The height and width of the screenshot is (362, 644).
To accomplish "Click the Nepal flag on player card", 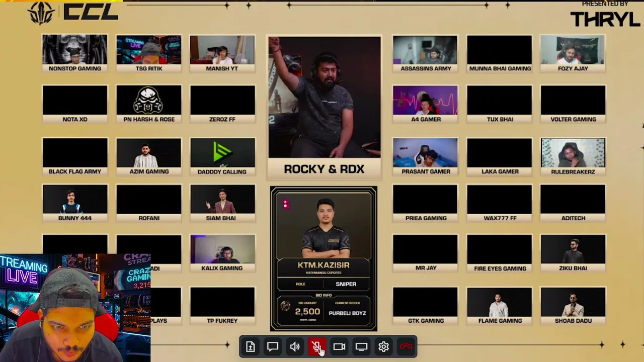I will click(x=286, y=204).
